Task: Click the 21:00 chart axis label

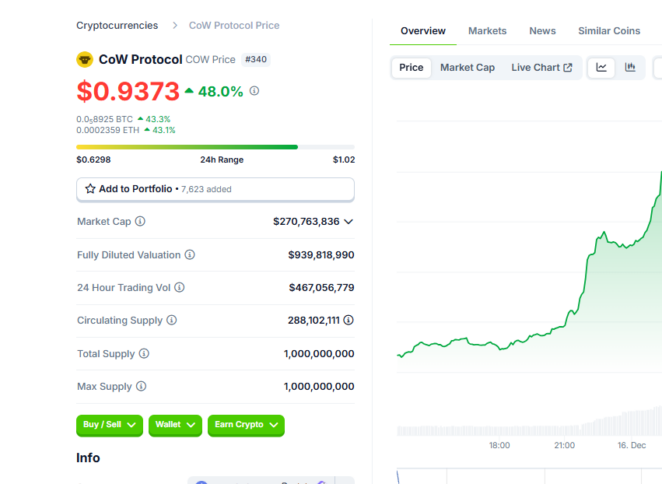Action: (564, 445)
